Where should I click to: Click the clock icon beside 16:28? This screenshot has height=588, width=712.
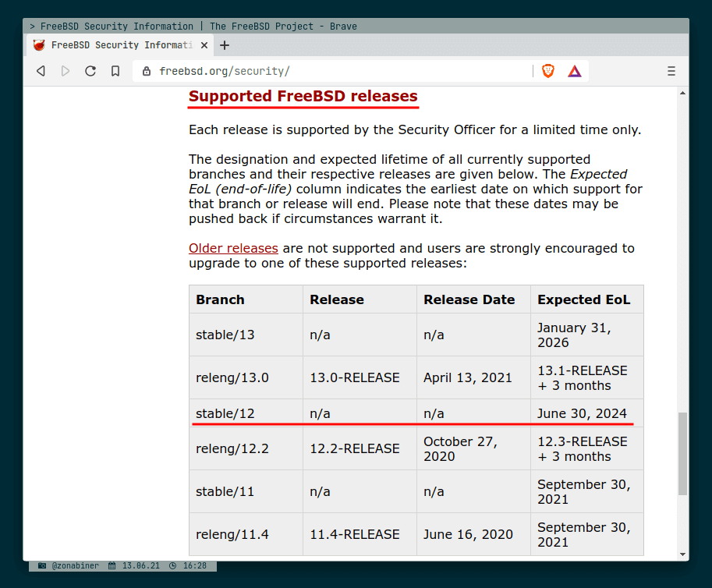click(173, 565)
